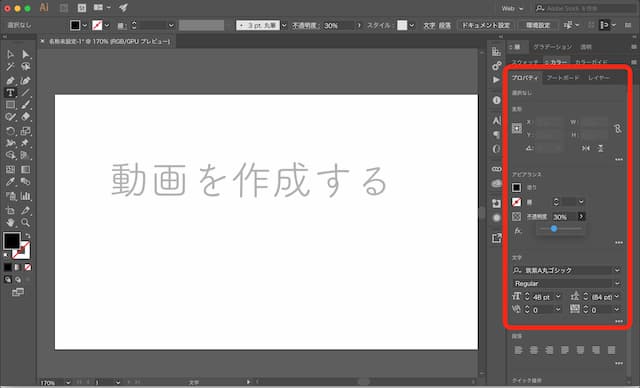Select the Pen tool
640x388 pixels.
pos(10,80)
